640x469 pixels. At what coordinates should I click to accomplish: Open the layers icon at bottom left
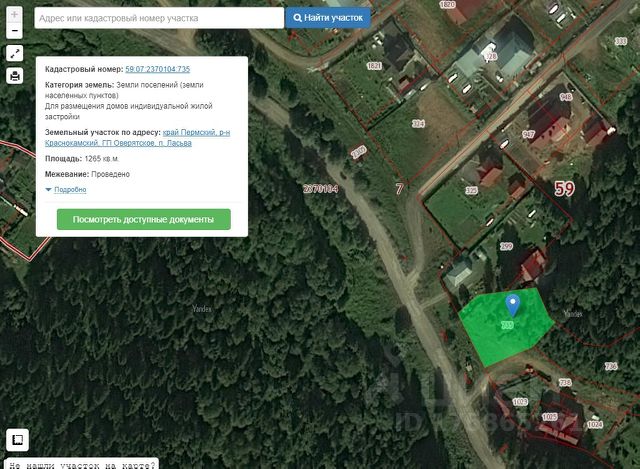(17, 440)
